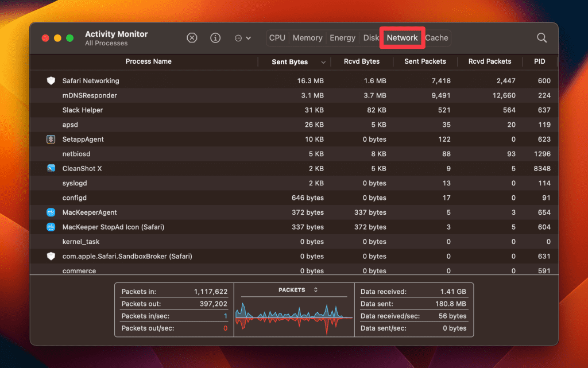Click the MacKeeperAgent app icon
The height and width of the screenshot is (368, 588).
[x=51, y=212]
